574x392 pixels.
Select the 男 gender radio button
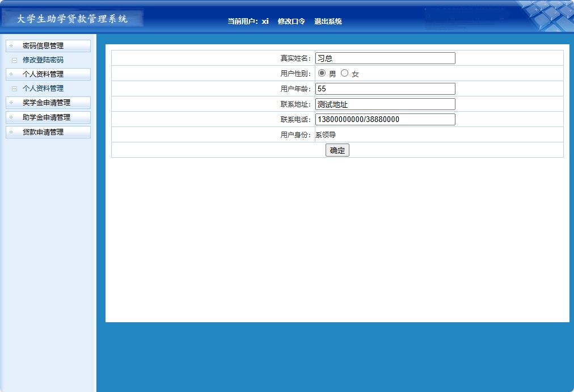click(322, 73)
